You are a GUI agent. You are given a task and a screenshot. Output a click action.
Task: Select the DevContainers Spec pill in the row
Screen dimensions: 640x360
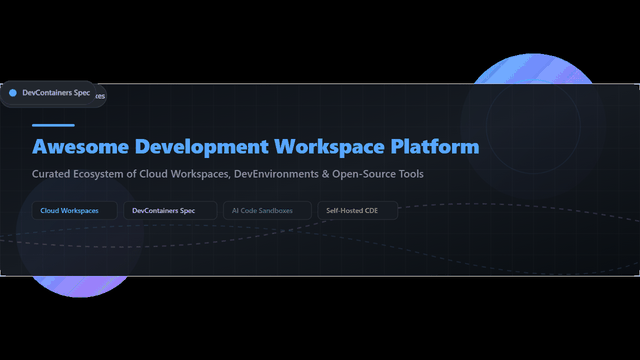pos(170,211)
